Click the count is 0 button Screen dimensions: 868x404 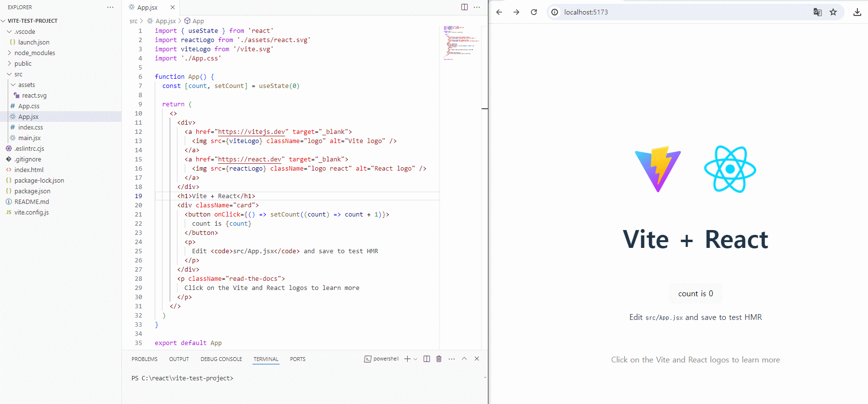[695, 293]
